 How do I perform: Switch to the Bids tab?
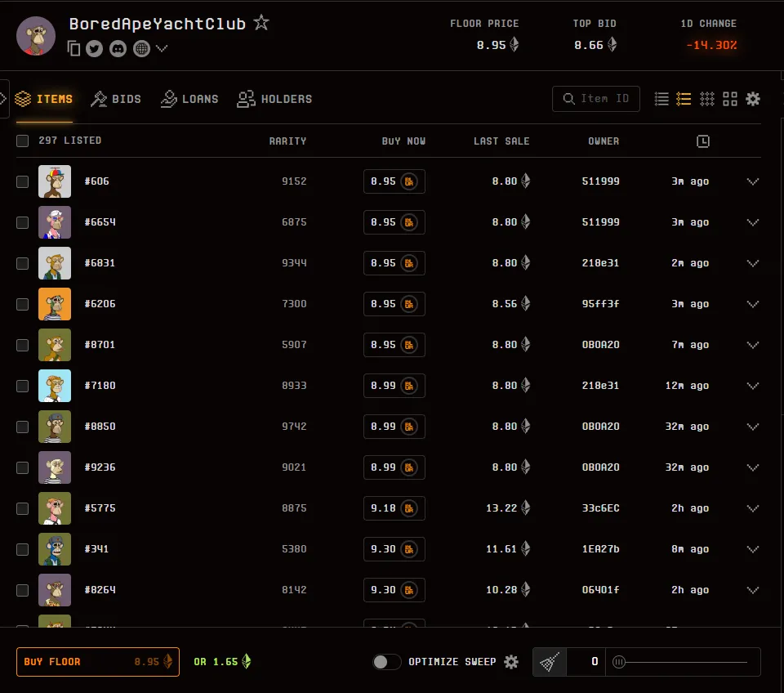pos(116,99)
